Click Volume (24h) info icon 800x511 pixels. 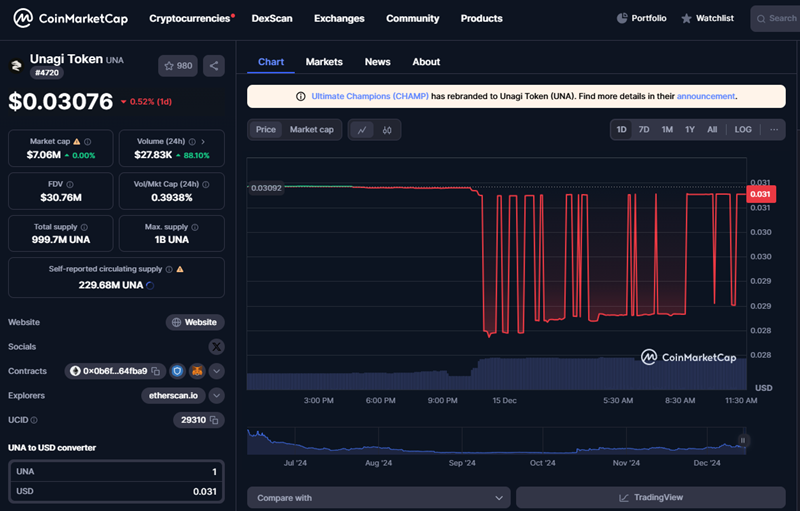[x=192, y=142]
